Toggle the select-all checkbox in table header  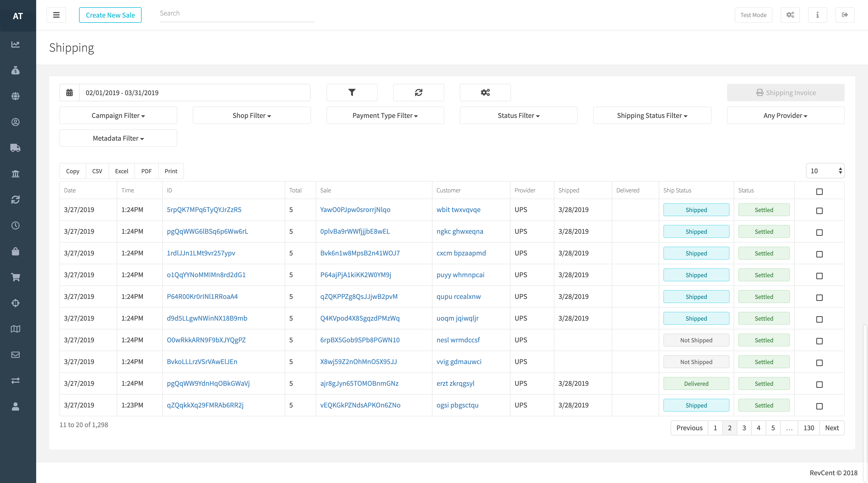point(819,192)
